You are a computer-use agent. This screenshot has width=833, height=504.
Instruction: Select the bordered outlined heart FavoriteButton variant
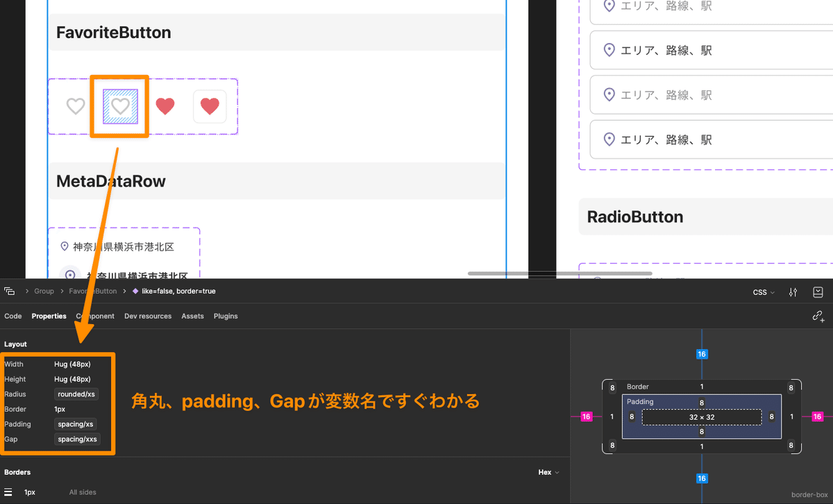pyautogui.click(x=121, y=106)
